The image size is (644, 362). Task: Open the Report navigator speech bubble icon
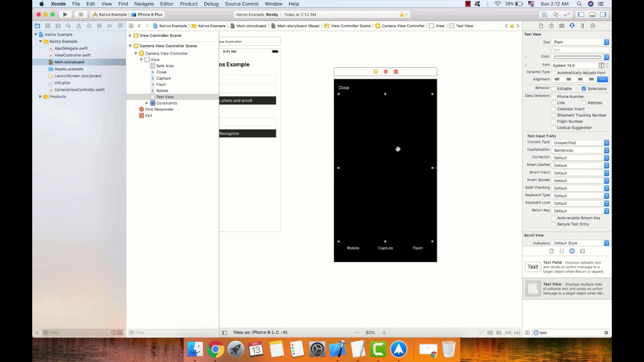(x=120, y=26)
